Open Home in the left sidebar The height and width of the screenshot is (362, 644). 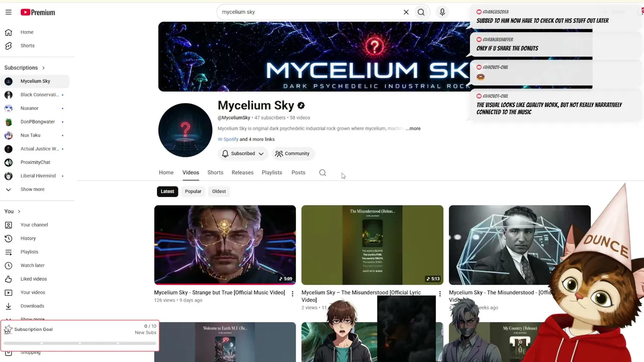(35, 32)
